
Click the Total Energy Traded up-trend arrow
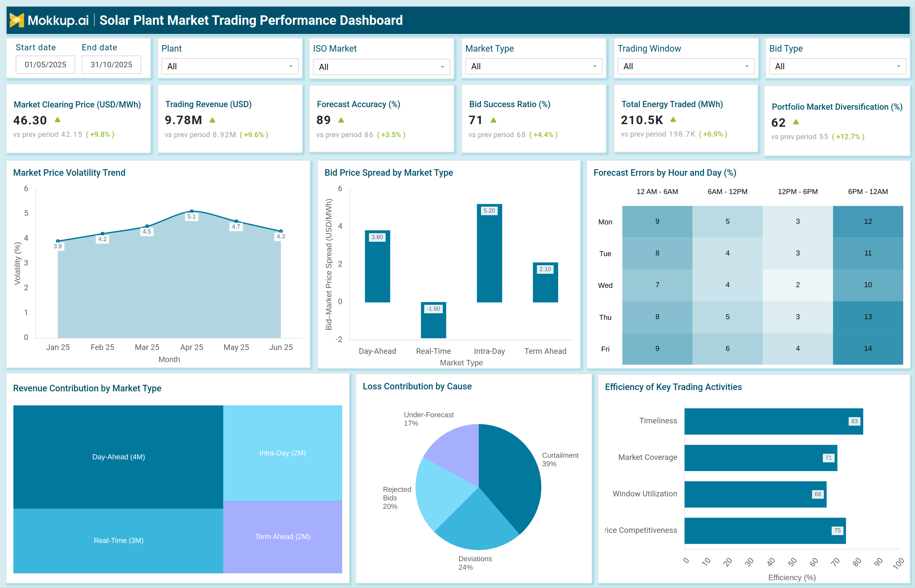[x=673, y=120]
